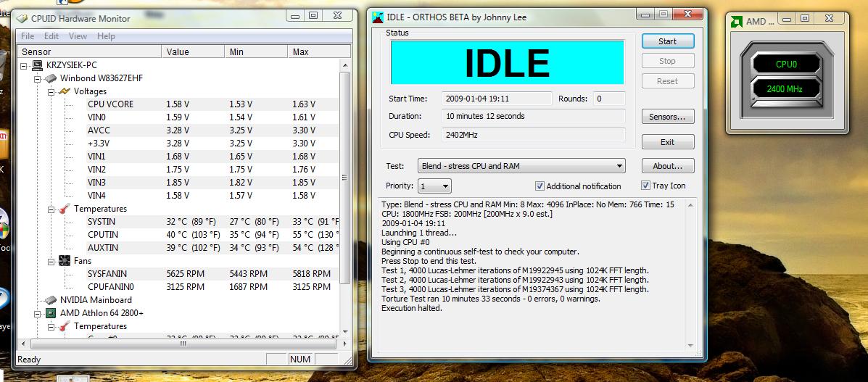Click the Min column header
The width and height of the screenshot is (868, 382).
pyautogui.click(x=256, y=51)
